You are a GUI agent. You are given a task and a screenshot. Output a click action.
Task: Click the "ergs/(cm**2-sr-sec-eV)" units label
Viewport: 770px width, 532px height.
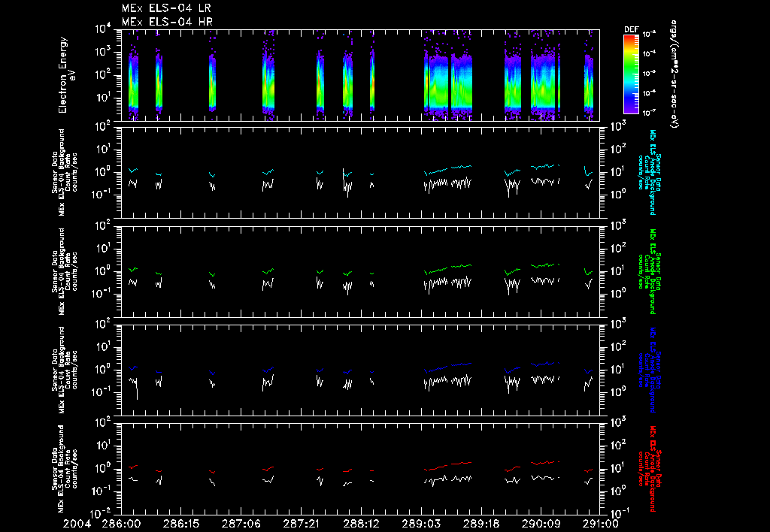click(x=675, y=74)
